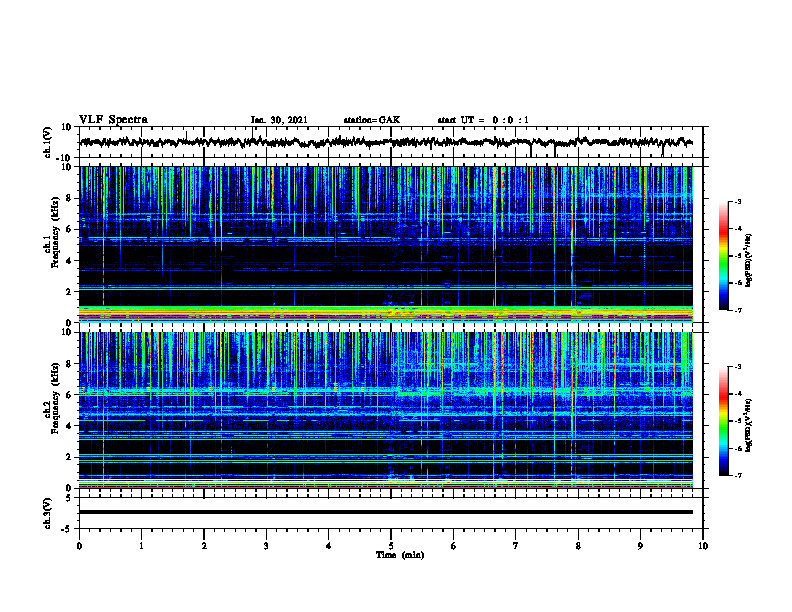Screen dimensions: 792x612
Task: Click time axis tick label "10"
Action: pos(703,546)
